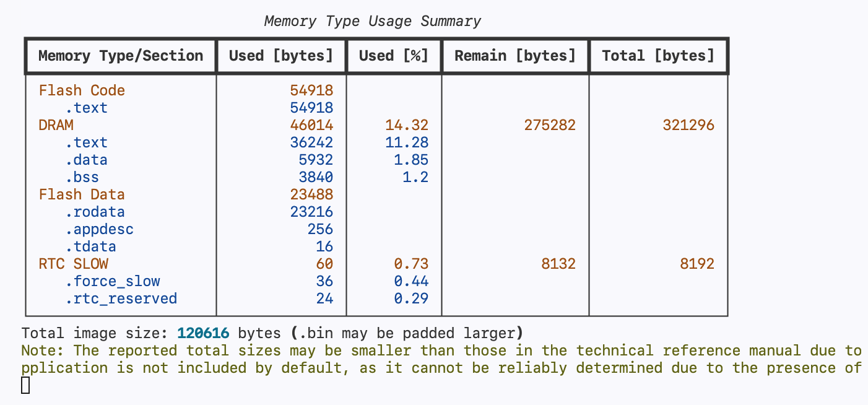Click the Remain [bytes] column header
The width and height of the screenshot is (868, 405).
click(515, 56)
